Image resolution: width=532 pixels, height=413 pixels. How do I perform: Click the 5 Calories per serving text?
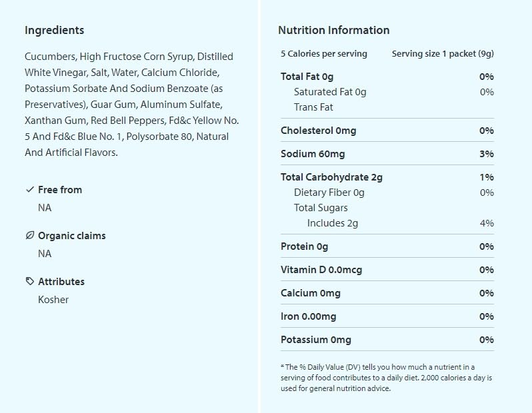323,53
